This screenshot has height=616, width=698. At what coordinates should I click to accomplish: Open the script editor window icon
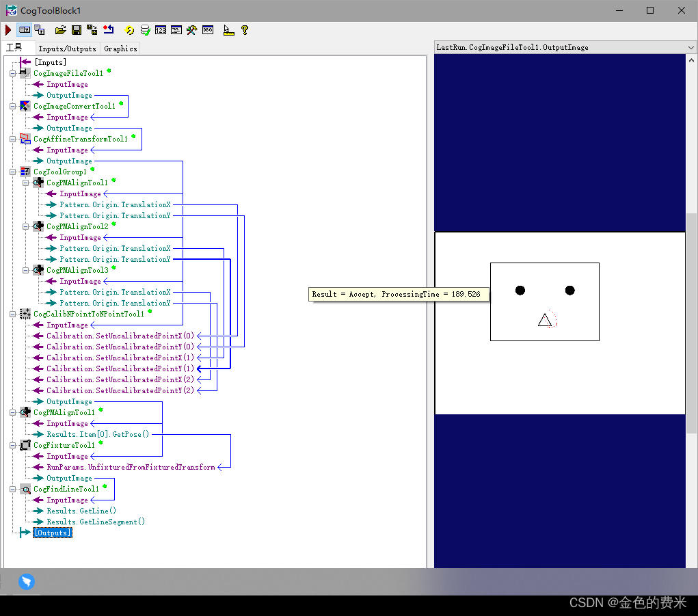coord(176,30)
